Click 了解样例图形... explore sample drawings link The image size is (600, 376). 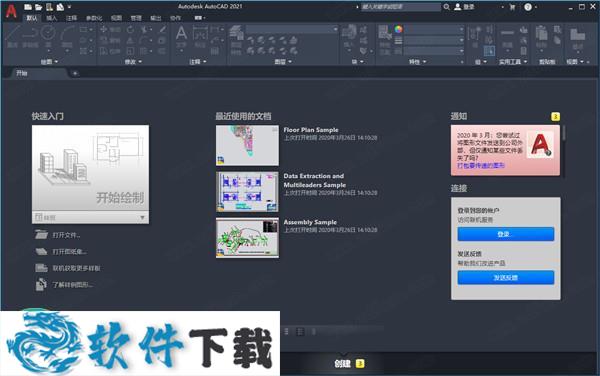coord(72,285)
